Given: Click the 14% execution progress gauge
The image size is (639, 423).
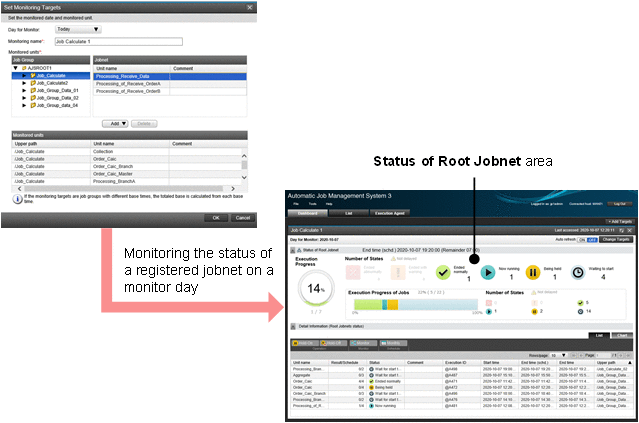Looking at the screenshot, I should pyautogui.click(x=316, y=289).
